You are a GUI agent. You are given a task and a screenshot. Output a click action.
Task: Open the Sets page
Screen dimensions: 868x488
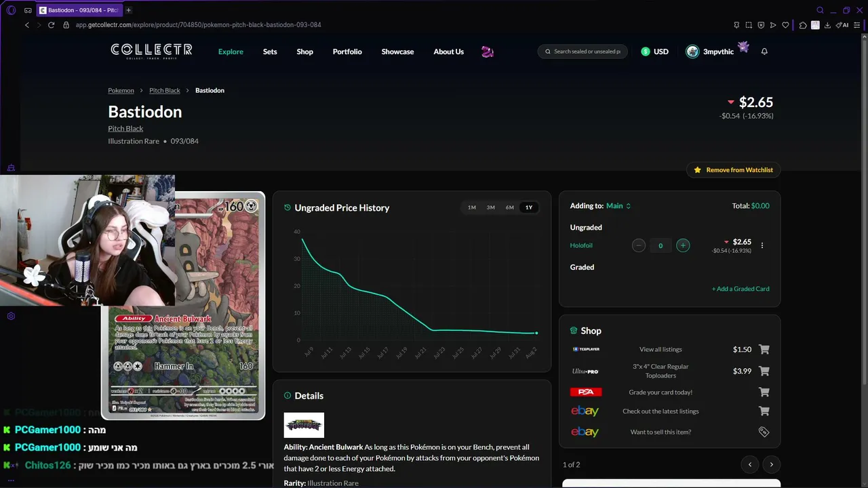click(x=270, y=52)
